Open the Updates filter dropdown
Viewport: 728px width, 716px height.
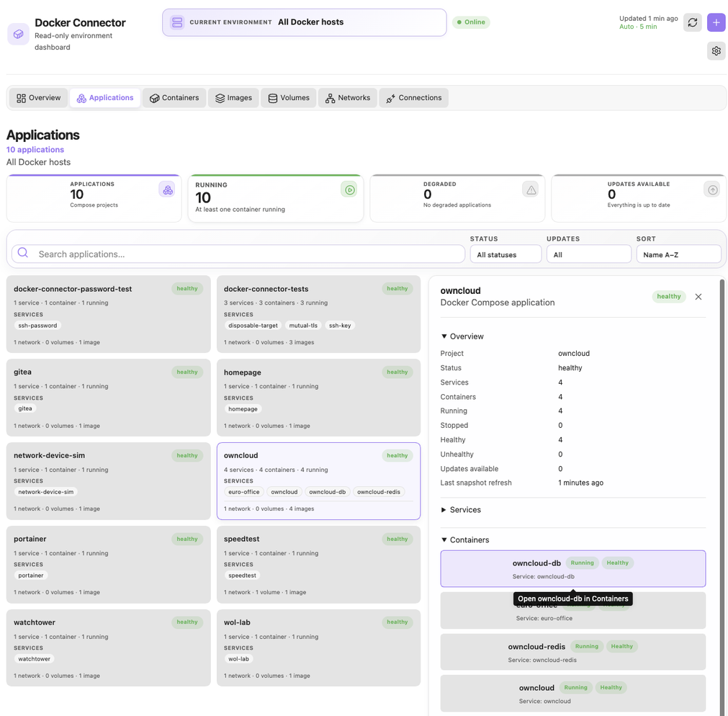(588, 254)
